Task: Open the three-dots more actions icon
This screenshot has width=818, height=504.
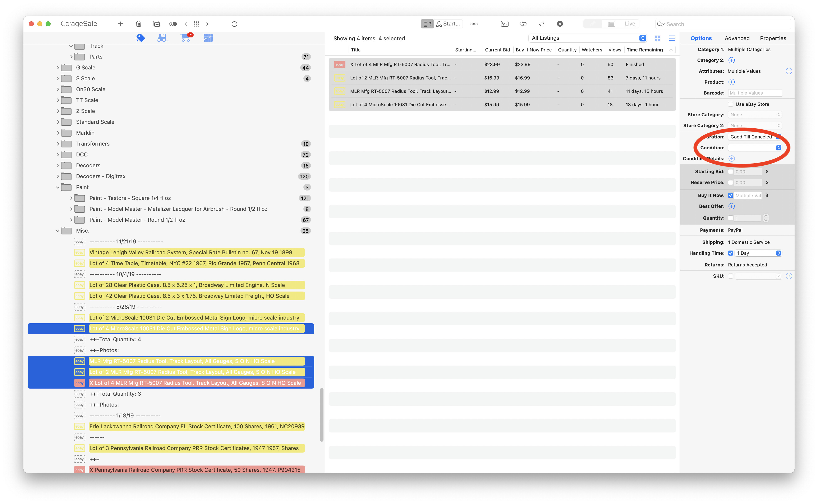Action: click(474, 24)
